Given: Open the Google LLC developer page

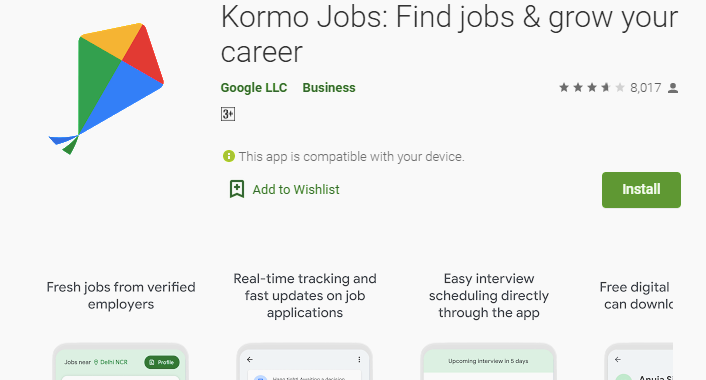Looking at the screenshot, I should (x=253, y=87).
